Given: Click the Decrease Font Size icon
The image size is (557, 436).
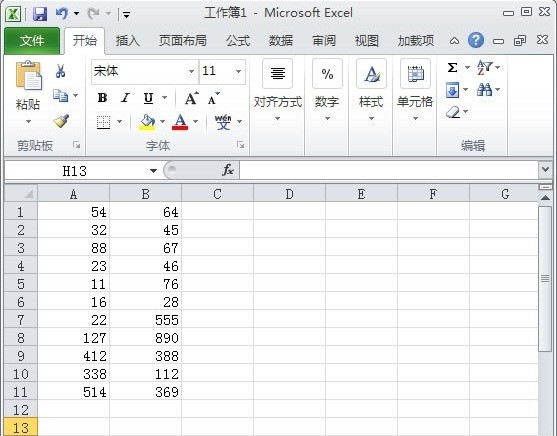Looking at the screenshot, I should click(x=213, y=98).
